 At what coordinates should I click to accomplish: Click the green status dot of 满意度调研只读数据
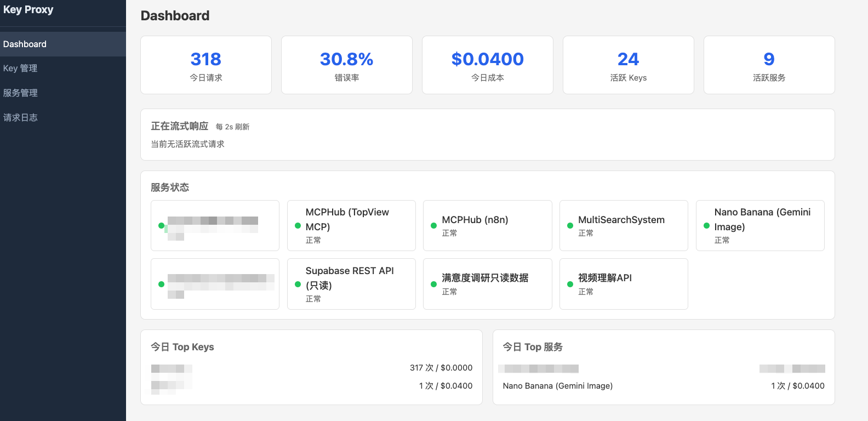click(x=434, y=284)
